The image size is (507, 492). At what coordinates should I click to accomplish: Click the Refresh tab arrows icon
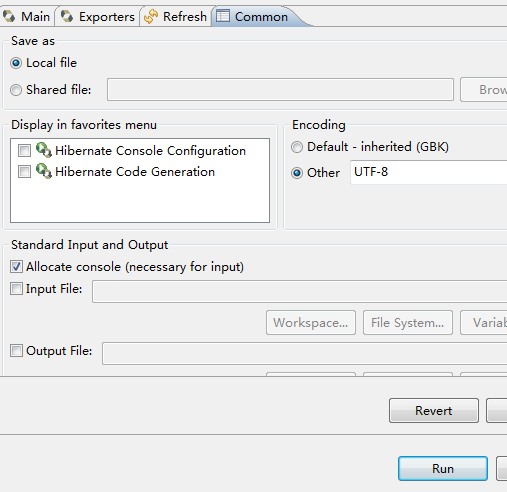click(x=151, y=17)
